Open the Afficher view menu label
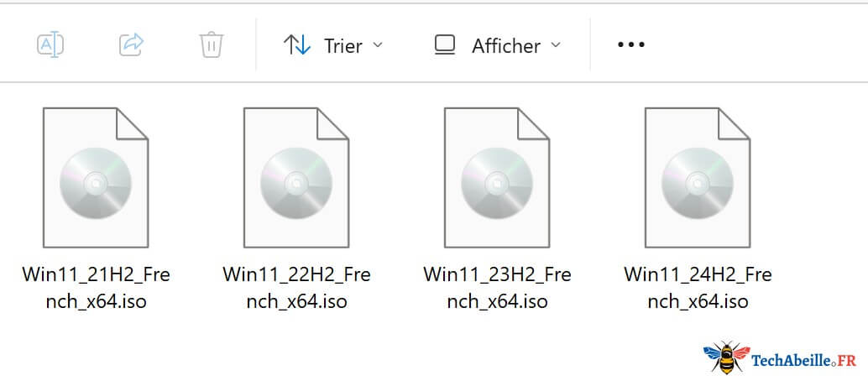The width and height of the screenshot is (868, 386). click(506, 46)
